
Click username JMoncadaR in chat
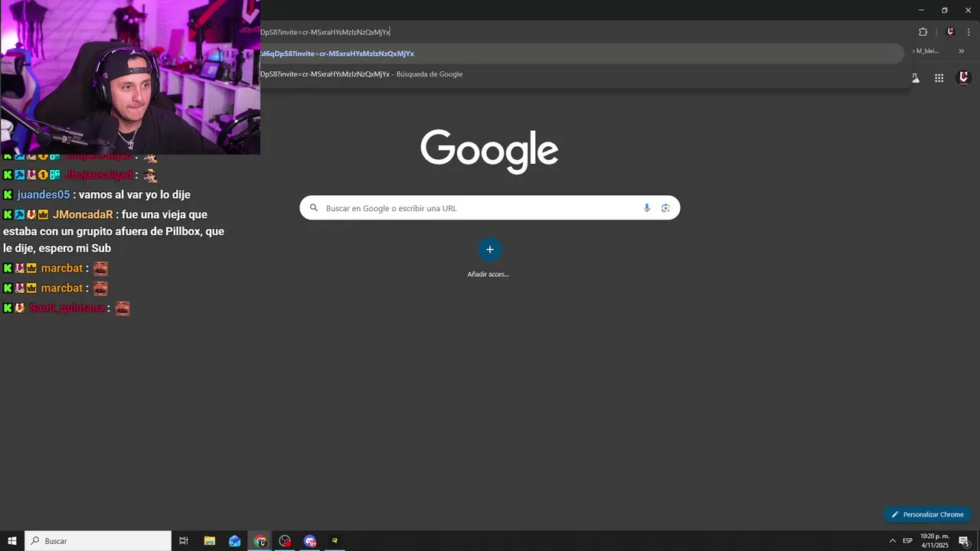[x=83, y=215]
